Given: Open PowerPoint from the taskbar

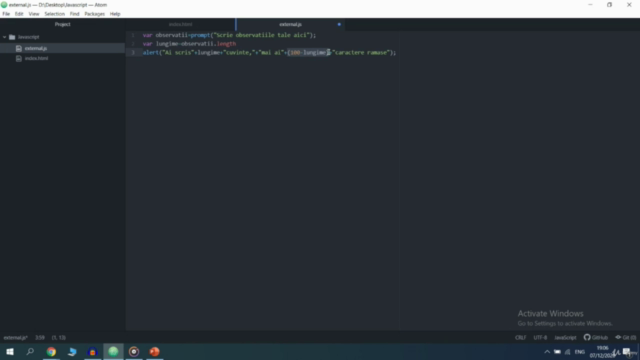Looking at the screenshot, I should click(x=154, y=351).
